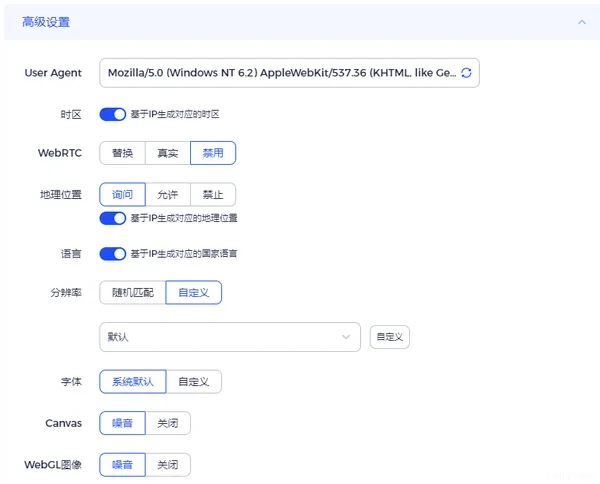Toggle the 时区 IP-based switch
Viewport: 600px width, 484px height.
(x=112, y=114)
